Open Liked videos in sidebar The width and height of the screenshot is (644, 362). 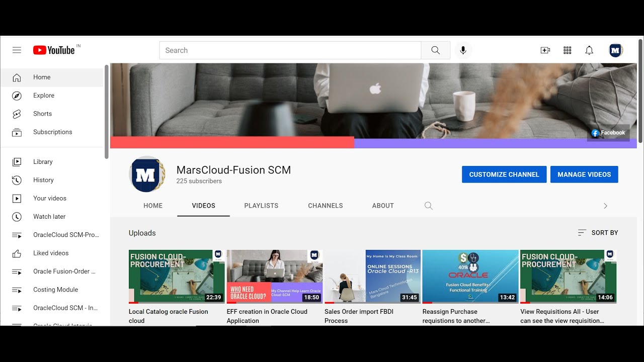[52, 253]
